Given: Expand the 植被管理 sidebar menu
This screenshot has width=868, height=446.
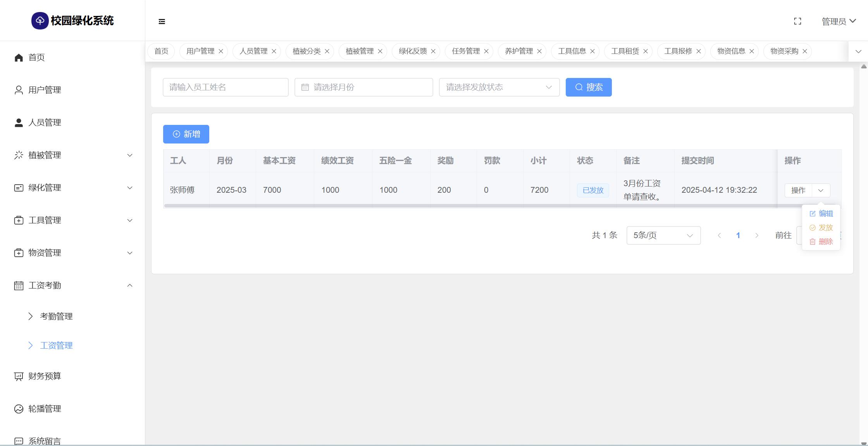Looking at the screenshot, I should (72, 155).
